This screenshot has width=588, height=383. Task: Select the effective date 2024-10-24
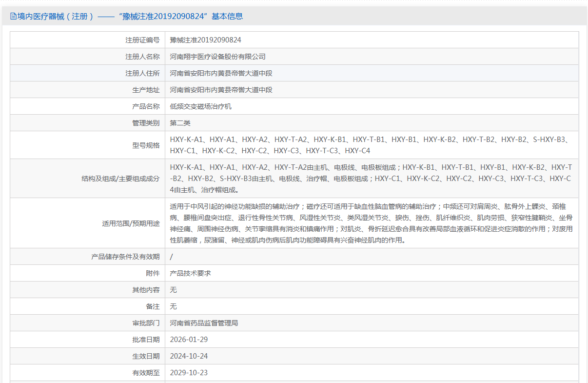pyautogui.click(x=189, y=356)
